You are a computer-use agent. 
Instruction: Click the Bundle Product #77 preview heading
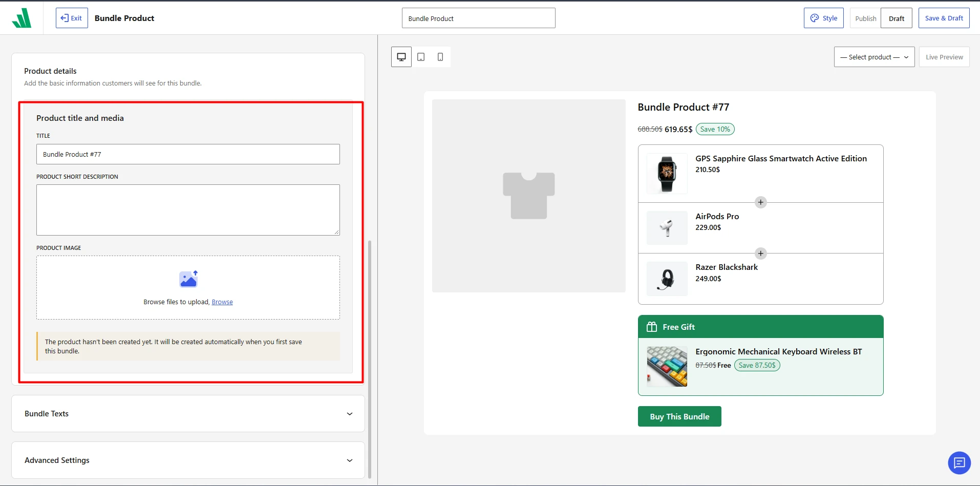pos(683,107)
